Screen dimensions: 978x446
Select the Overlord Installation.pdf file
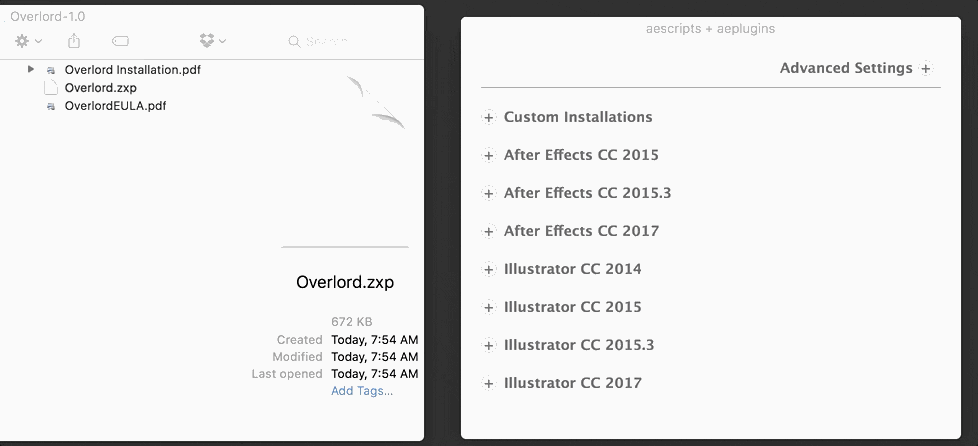132,70
